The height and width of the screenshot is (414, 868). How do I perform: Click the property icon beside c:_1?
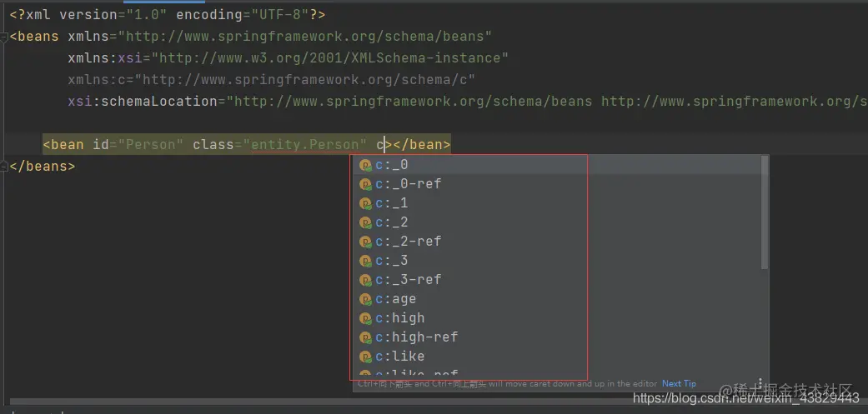click(365, 203)
